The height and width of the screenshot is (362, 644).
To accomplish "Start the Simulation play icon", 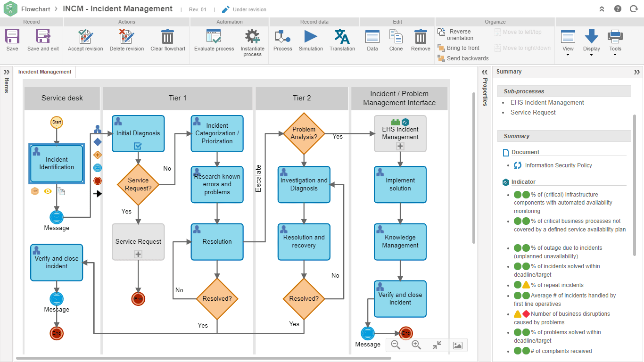I will (311, 37).
